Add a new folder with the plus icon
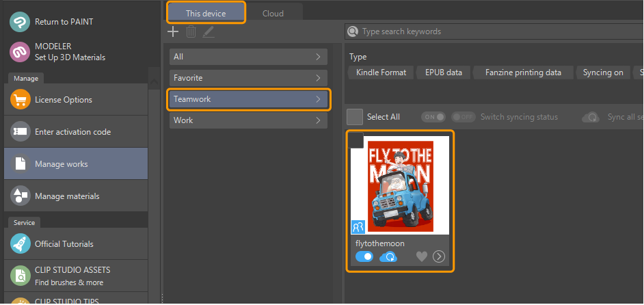 coord(173,31)
